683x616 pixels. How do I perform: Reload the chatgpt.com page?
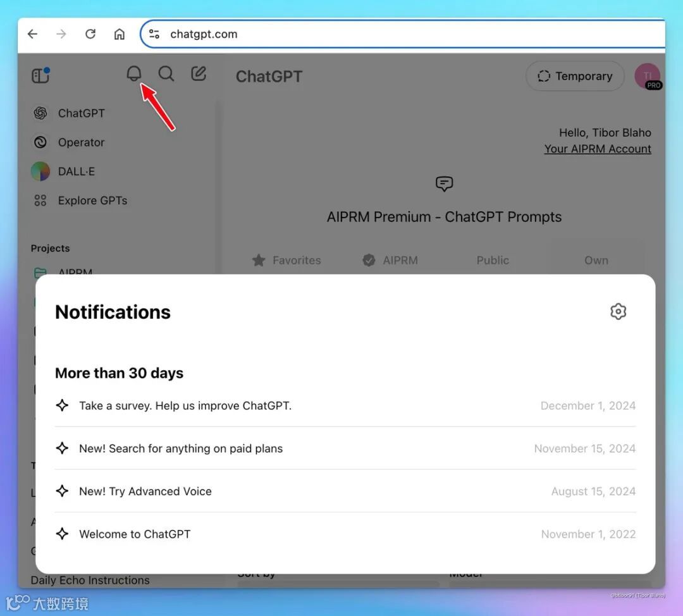[x=90, y=34]
